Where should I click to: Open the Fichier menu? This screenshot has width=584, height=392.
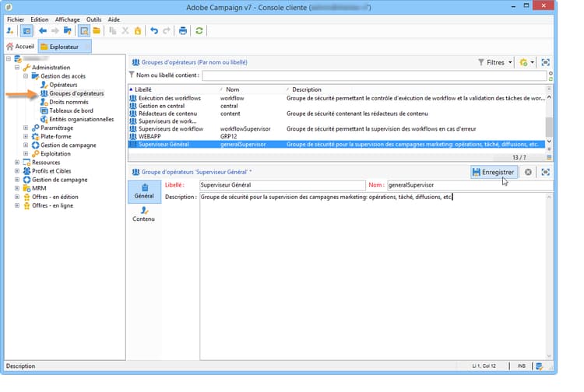click(x=16, y=19)
